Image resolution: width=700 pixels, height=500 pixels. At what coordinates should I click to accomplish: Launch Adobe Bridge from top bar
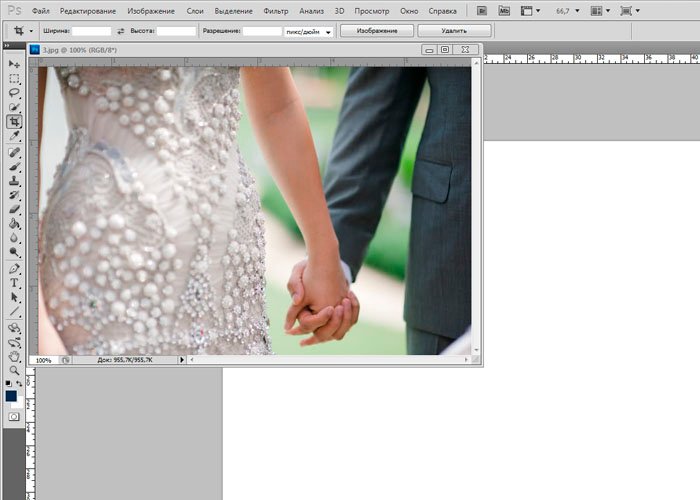point(482,10)
